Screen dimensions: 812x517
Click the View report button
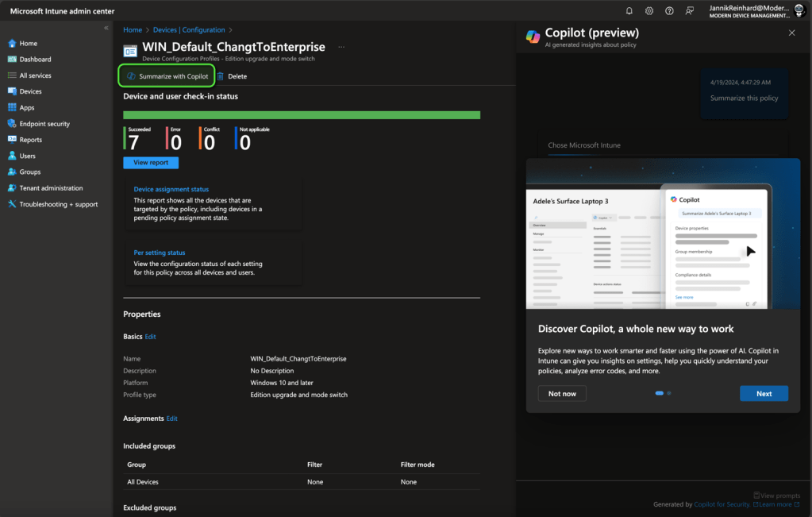(x=151, y=163)
